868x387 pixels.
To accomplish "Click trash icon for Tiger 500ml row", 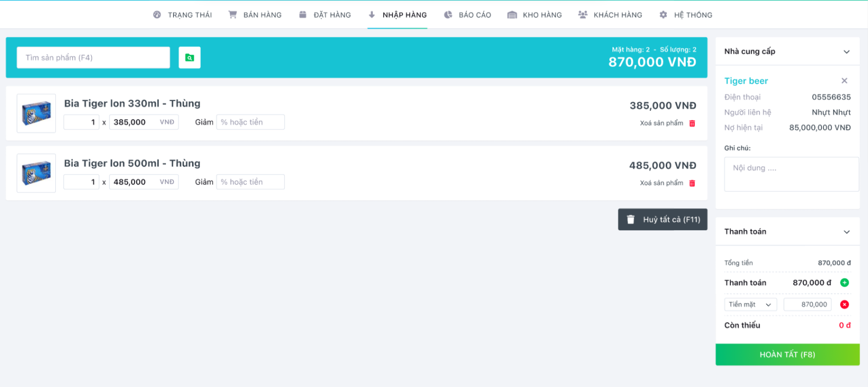I will pos(692,183).
